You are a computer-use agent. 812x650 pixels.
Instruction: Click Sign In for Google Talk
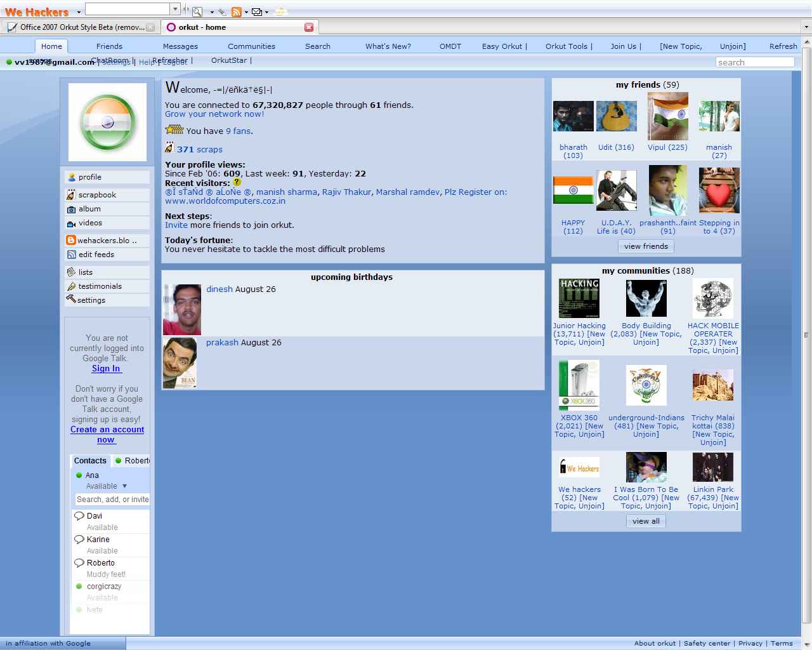(105, 368)
